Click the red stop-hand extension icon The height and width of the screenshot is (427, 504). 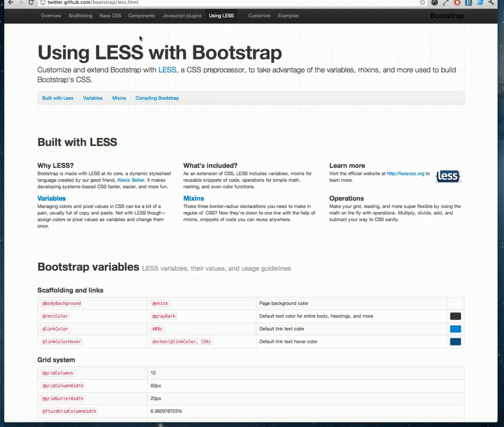(x=458, y=3)
